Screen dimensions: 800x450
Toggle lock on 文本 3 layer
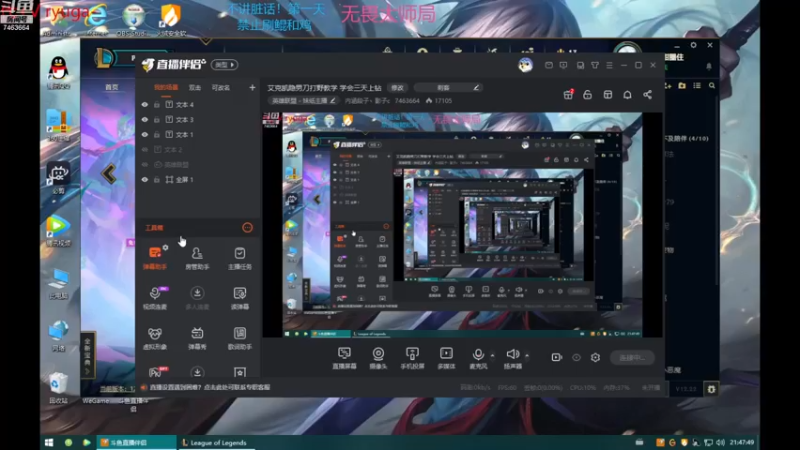(x=157, y=119)
